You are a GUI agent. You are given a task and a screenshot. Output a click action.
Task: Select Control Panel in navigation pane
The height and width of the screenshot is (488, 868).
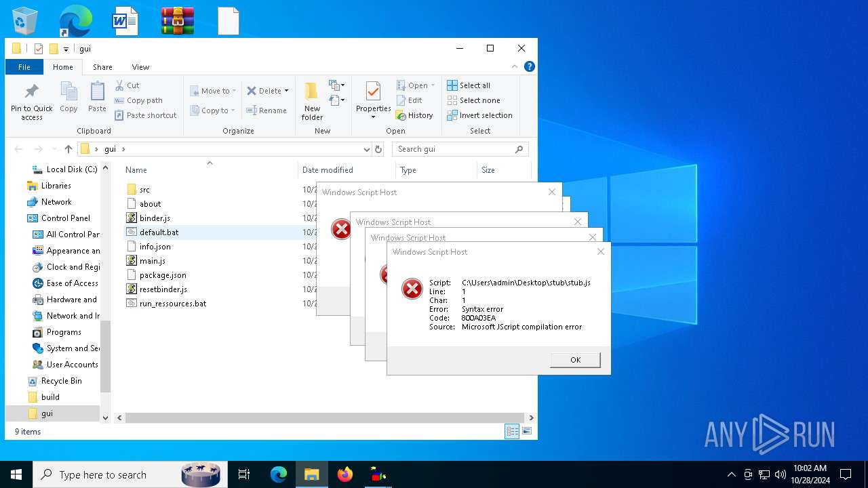click(65, 218)
